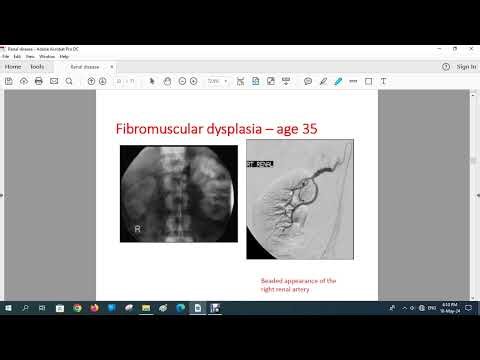Open Google Chrome from taskbar
The image size is (480, 360).
click(x=77, y=308)
